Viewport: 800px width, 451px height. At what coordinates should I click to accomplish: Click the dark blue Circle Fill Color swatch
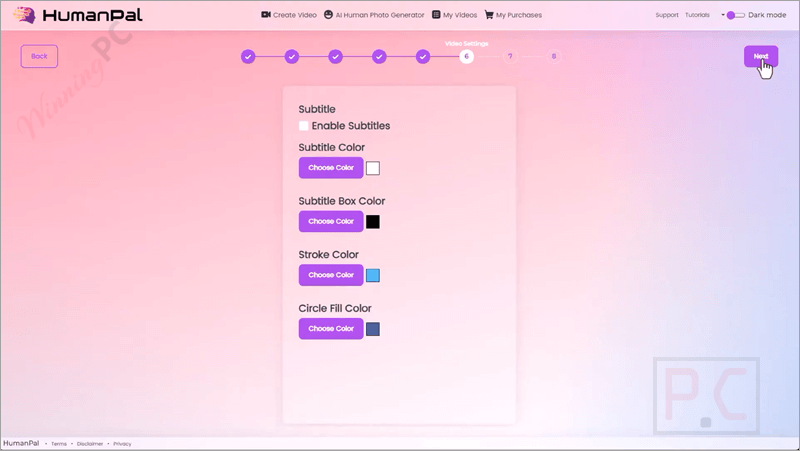(373, 329)
